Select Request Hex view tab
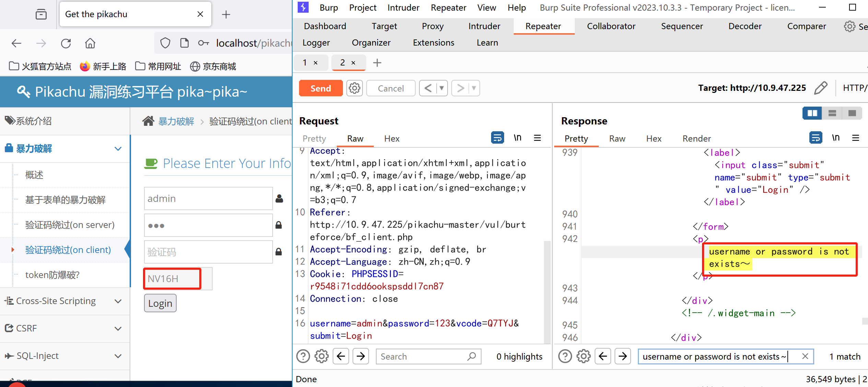Viewport: 868px width, 387px height. coord(392,138)
